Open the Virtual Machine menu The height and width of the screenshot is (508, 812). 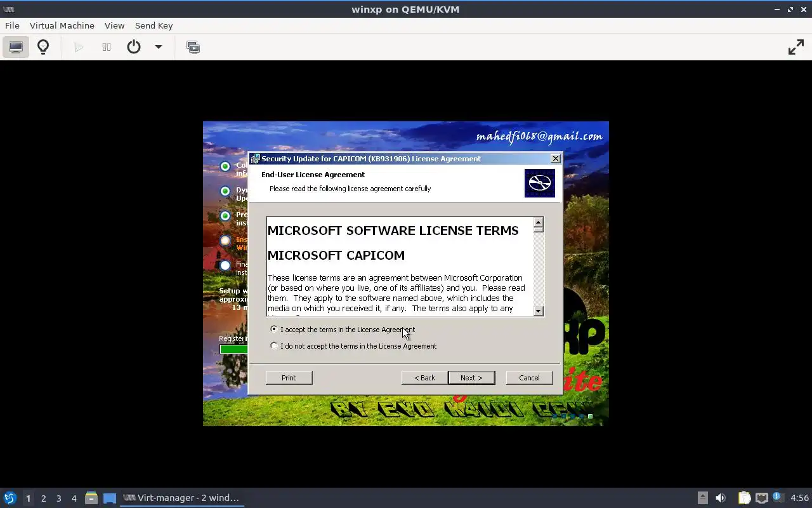[x=62, y=25]
